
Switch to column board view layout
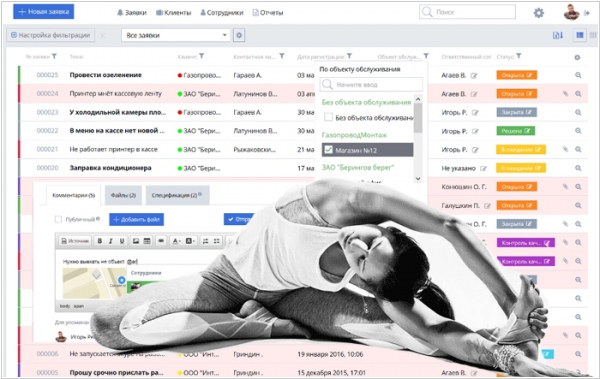[593, 35]
